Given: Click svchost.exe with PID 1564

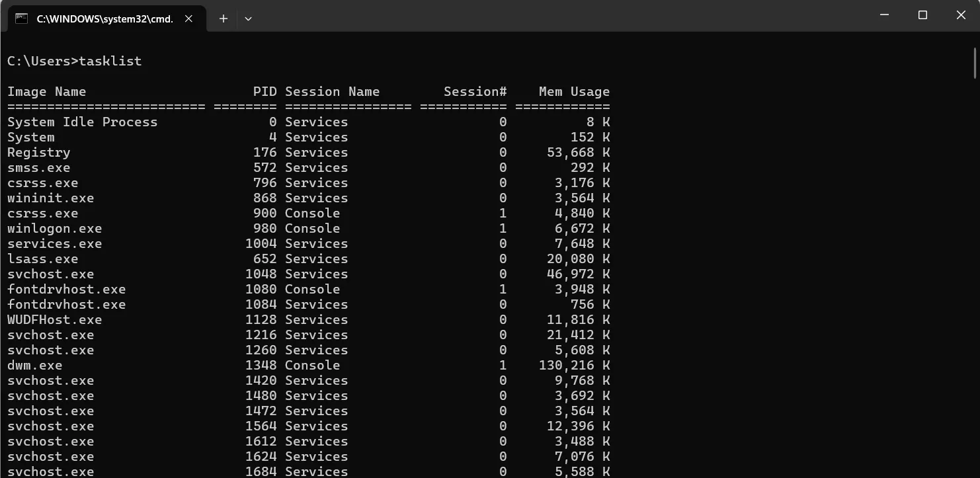Looking at the screenshot, I should click(51, 426).
